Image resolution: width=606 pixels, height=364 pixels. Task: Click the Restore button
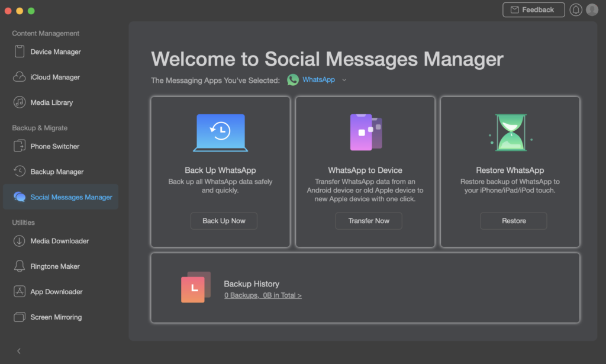click(x=513, y=221)
